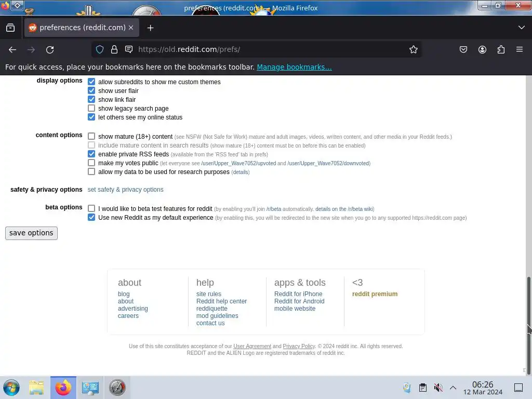Open the gauge app in the taskbar
Viewport: 532px width, 399px height.
pyautogui.click(x=117, y=388)
